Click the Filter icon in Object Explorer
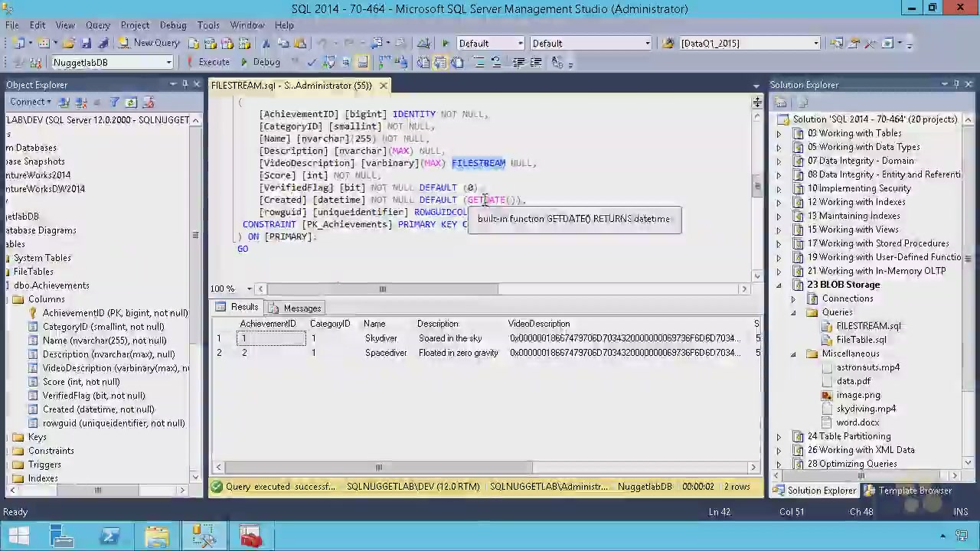 (114, 102)
